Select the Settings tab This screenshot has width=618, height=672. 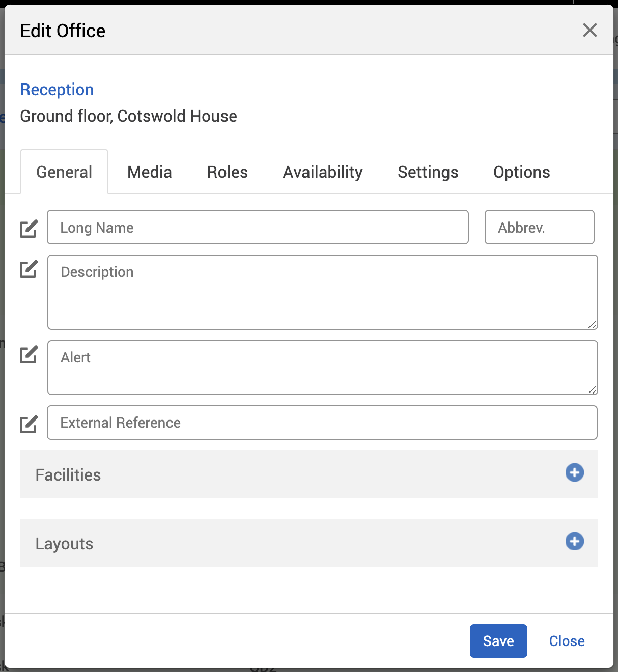[x=428, y=172]
